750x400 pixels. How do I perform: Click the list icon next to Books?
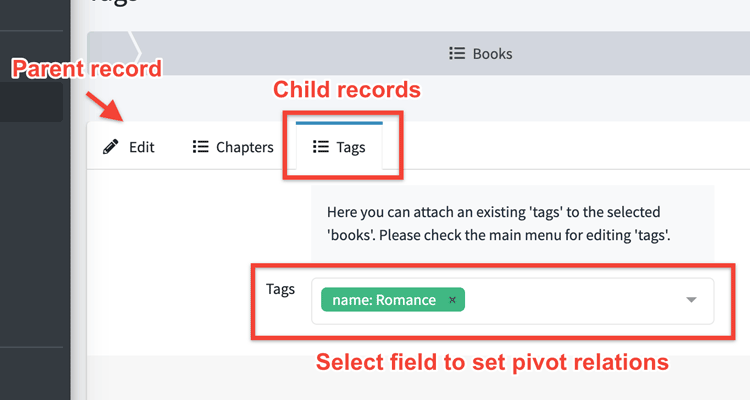[457, 54]
